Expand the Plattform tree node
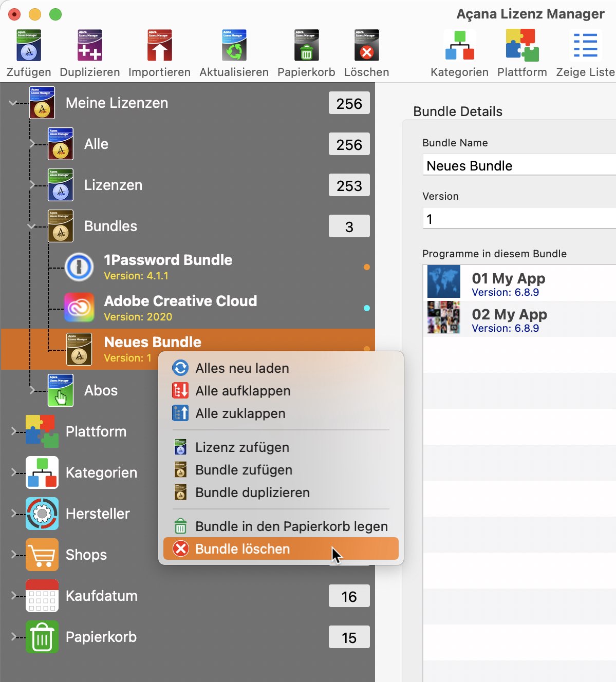This screenshot has height=682, width=616. (14, 431)
